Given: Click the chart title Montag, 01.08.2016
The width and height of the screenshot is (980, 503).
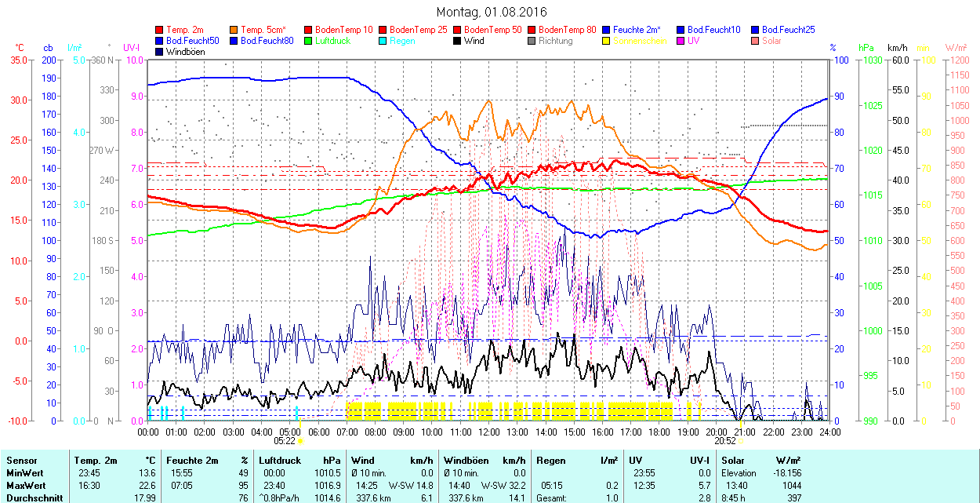Looking at the screenshot, I should (x=492, y=12).
